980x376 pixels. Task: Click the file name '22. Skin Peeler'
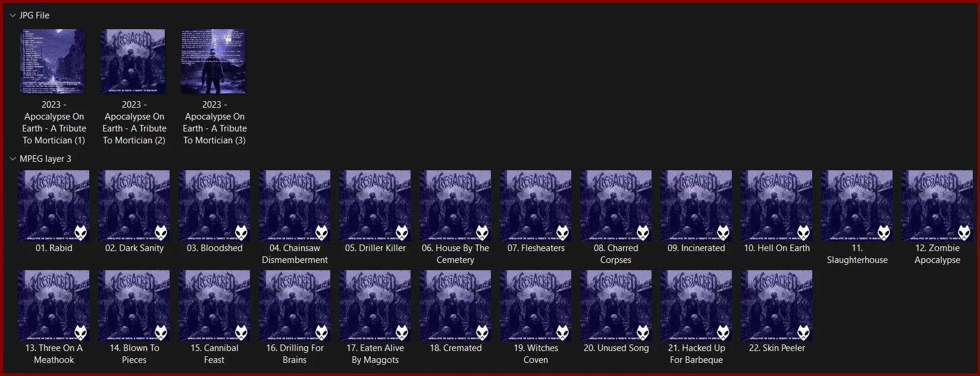point(777,348)
